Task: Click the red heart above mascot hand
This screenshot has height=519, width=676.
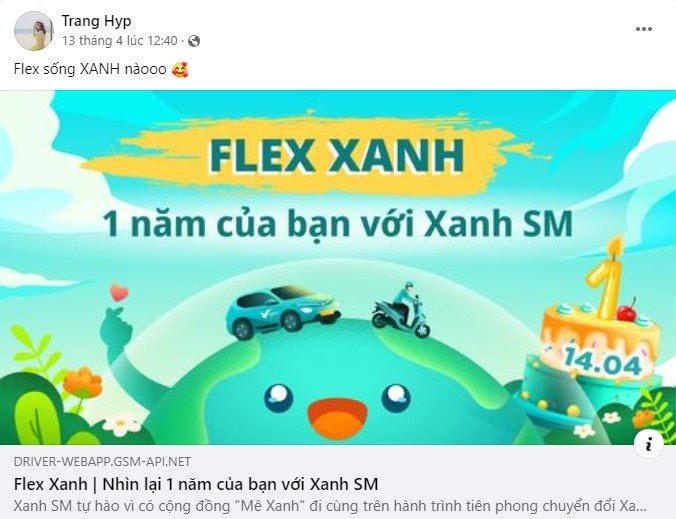Action: (x=119, y=293)
